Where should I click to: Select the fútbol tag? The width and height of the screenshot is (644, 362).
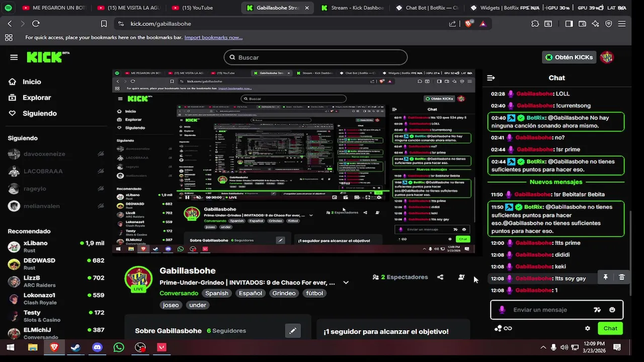point(315,293)
